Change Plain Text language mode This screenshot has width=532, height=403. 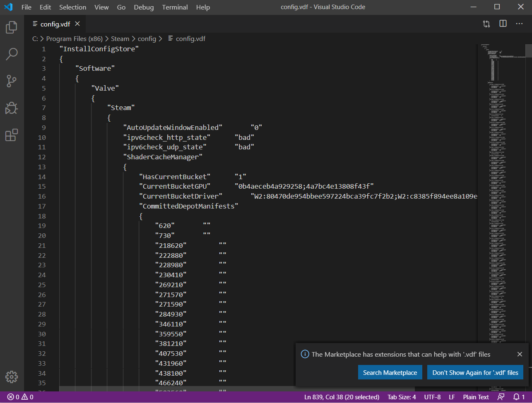point(476,397)
